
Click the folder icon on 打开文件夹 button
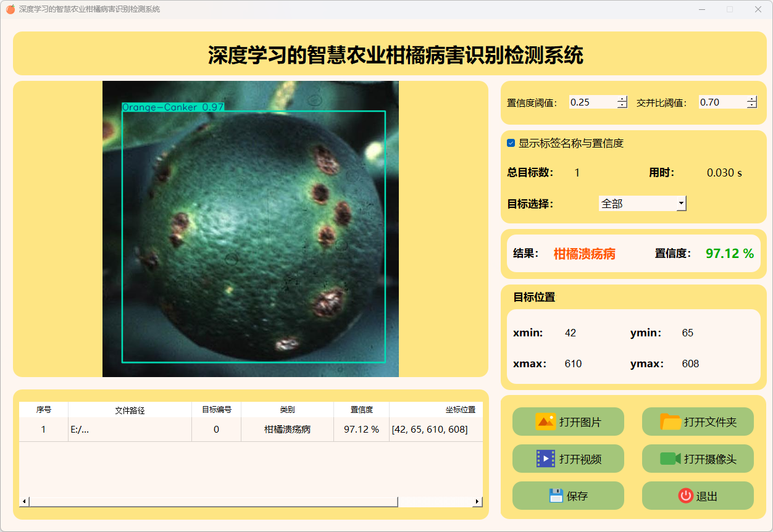pyautogui.click(x=671, y=422)
